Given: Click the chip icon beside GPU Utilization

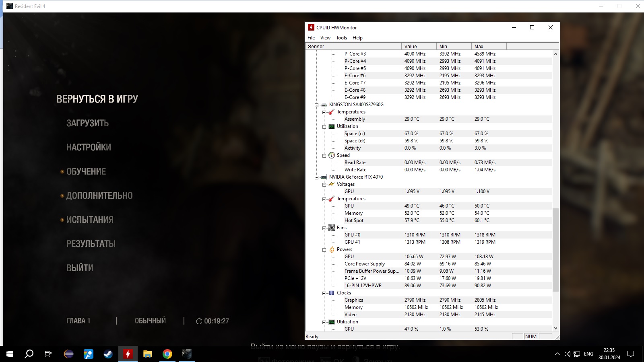Looking at the screenshot, I should pyautogui.click(x=332, y=322).
